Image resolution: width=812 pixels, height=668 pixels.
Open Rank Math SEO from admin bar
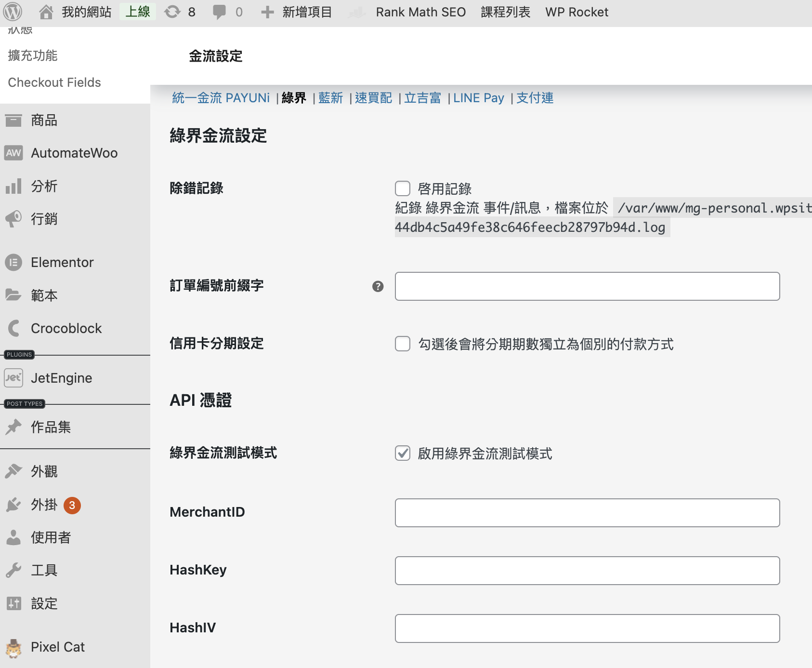coord(420,12)
